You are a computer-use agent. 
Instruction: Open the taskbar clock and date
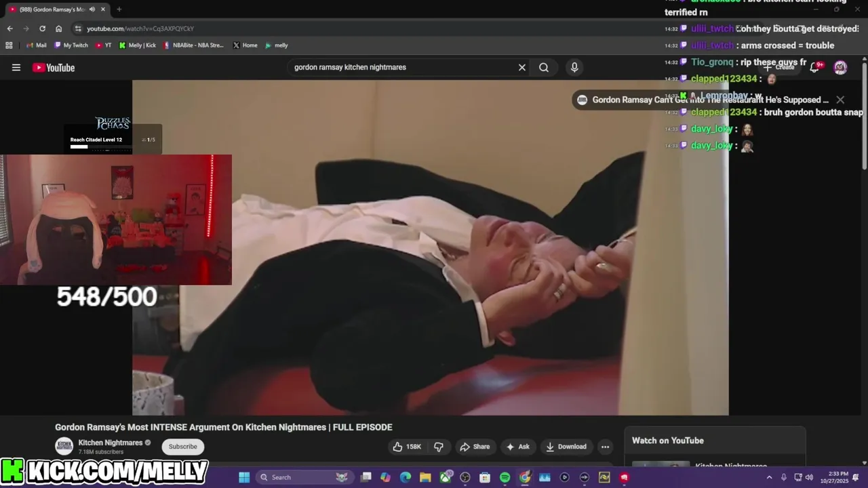[834, 477]
